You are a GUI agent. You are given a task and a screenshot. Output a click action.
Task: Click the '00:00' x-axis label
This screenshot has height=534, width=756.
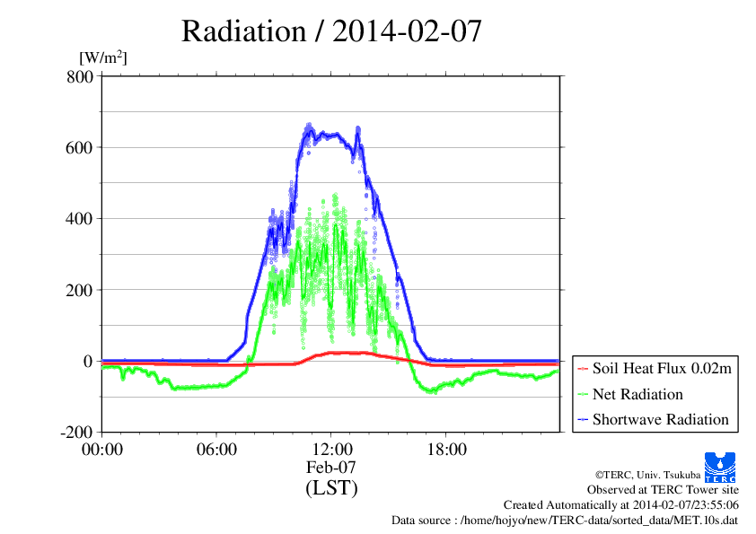tap(102, 450)
